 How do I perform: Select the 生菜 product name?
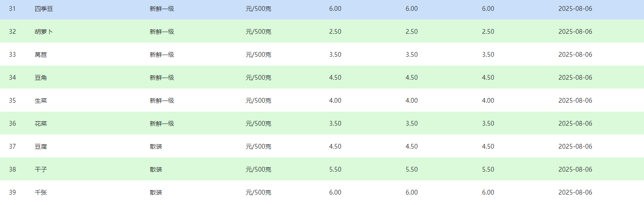41,101
